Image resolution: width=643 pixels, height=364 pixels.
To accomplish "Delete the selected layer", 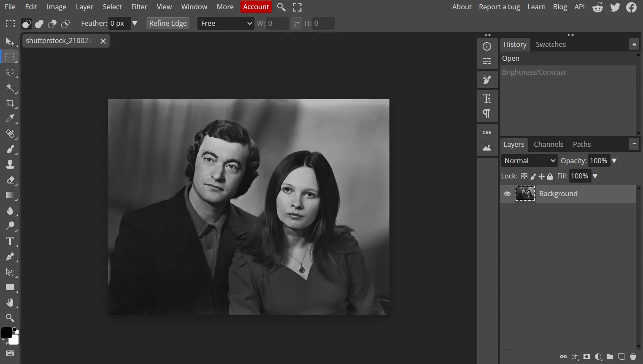I will 632,357.
